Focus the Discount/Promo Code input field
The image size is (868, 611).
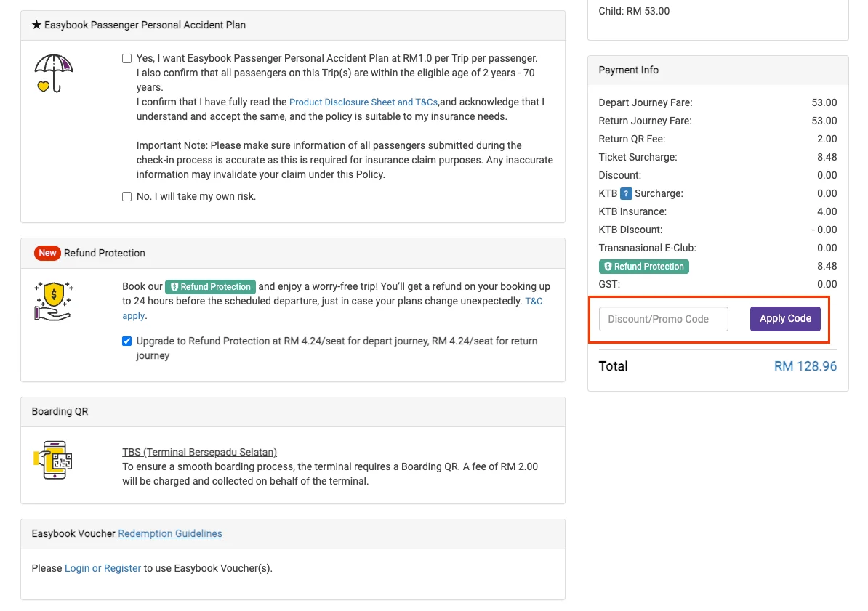(x=663, y=319)
